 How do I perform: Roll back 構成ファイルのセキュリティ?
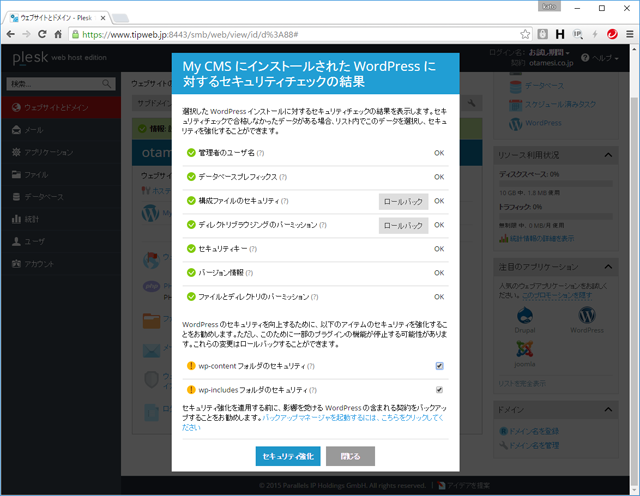point(403,202)
